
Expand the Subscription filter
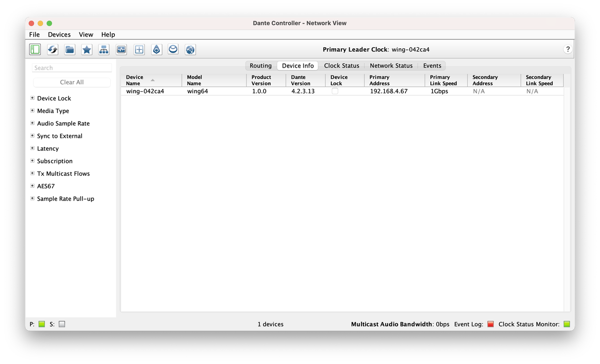point(32,161)
